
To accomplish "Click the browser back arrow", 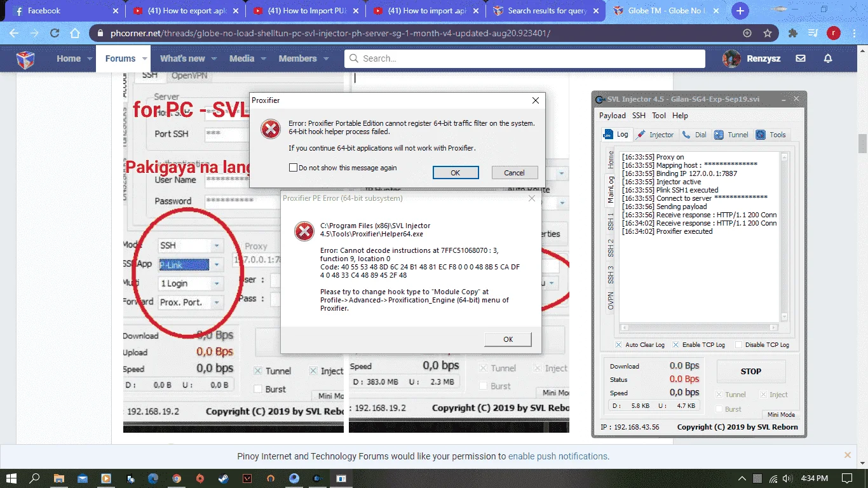I will (13, 34).
